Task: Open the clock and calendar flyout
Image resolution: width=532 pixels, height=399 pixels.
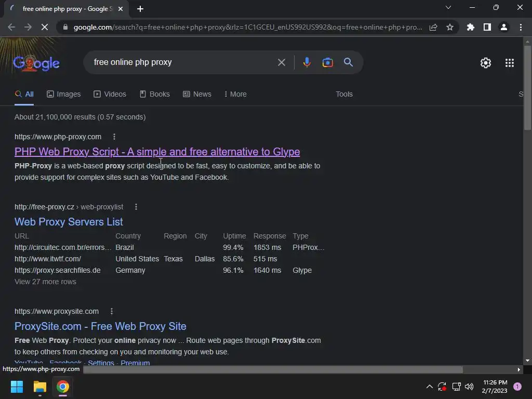Action: tap(495, 387)
